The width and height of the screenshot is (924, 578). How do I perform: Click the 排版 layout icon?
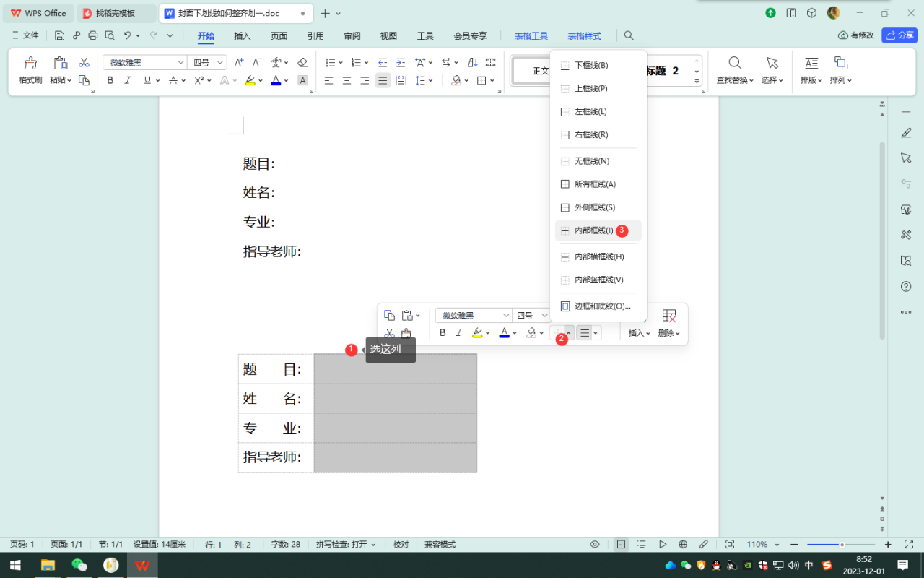click(811, 63)
